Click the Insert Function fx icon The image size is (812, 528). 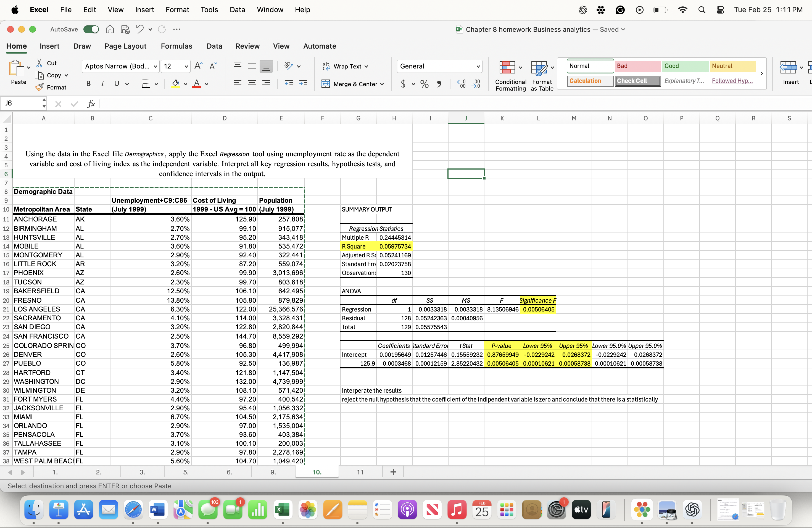[x=91, y=104]
